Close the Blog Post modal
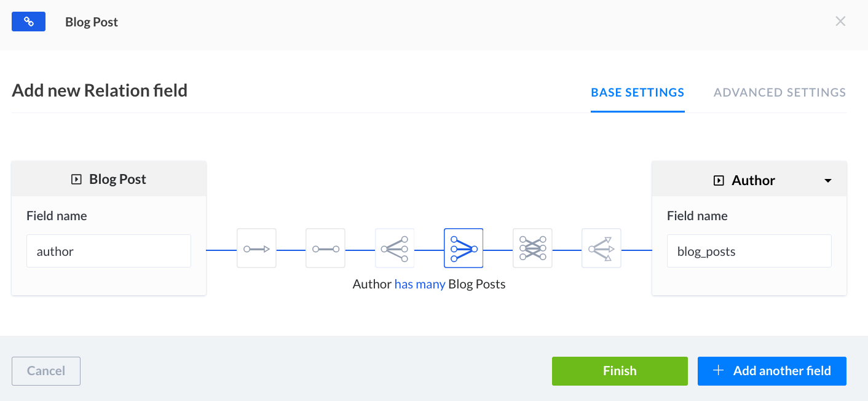The height and width of the screenshot is (401, 868). point(840,22)
